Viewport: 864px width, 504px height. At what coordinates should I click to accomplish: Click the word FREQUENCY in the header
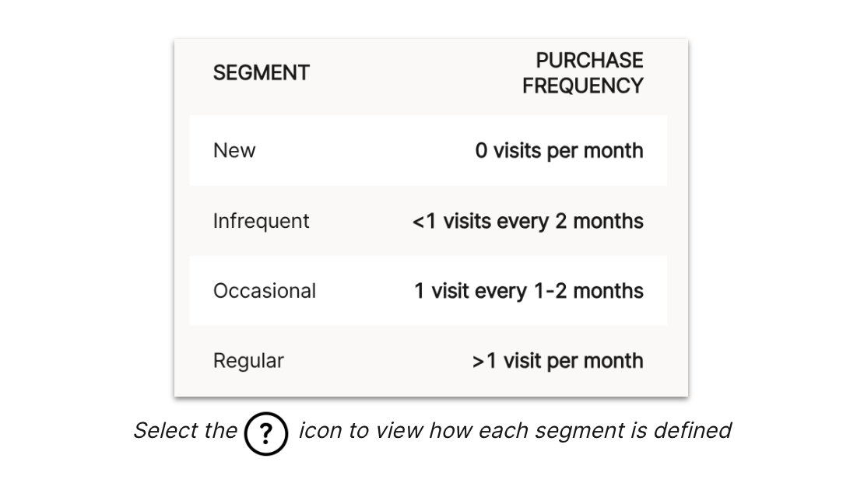pos(582,86)
